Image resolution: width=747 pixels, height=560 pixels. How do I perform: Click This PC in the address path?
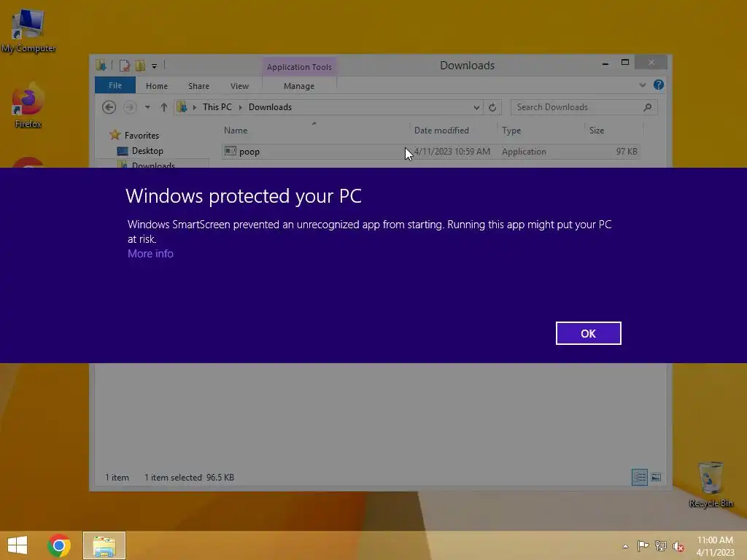pos(217,107)
